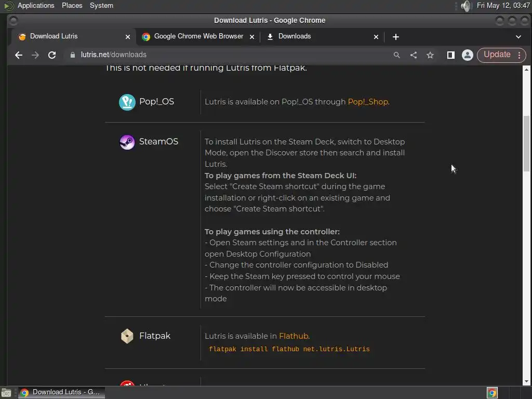
Task: Expand the tab search dropdown arrow
Action: click(518, 37)
